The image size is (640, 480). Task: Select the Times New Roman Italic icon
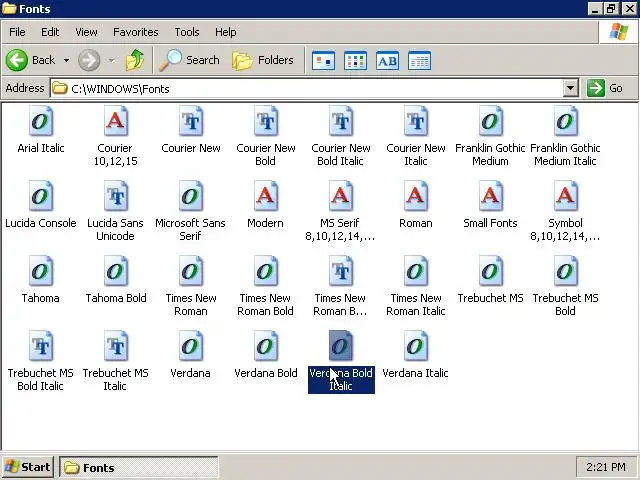tap(416, 271)
